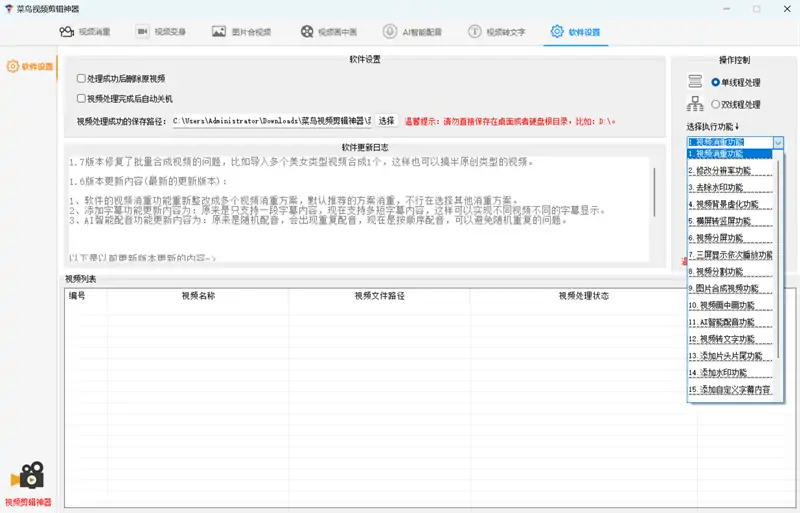Click the 软件设置 gear icon in sidebar
Screen dimensions: 800x513
[x=13, y=67]
